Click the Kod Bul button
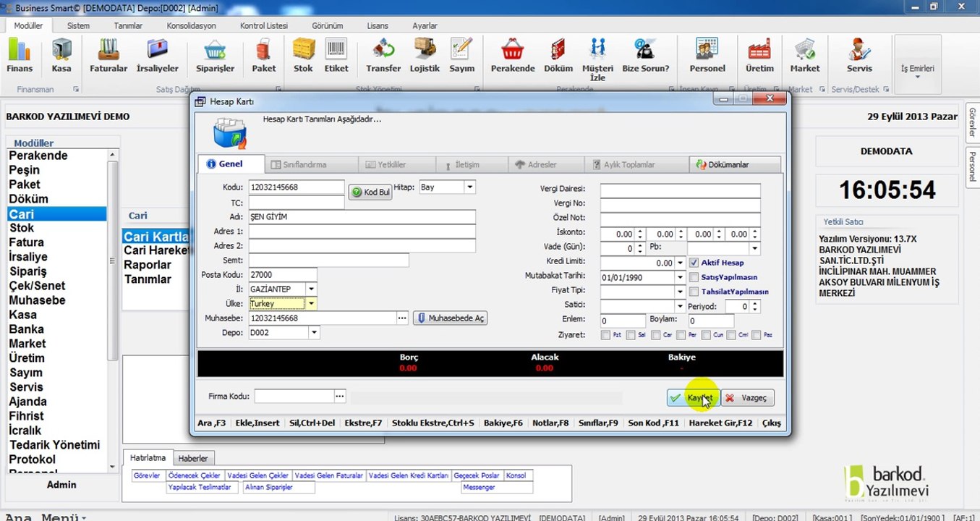This screenshot has height=521, width=980. [x=370, y=192]
